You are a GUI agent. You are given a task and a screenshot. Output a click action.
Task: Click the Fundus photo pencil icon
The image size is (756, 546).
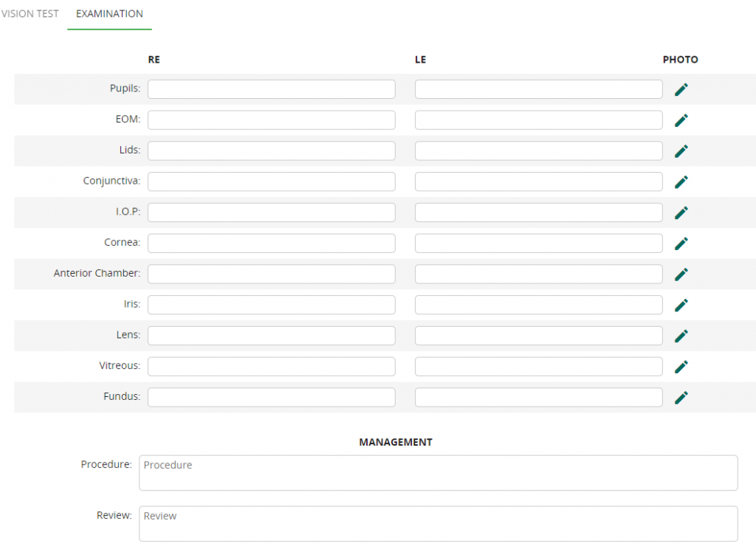[x=681, y=398]
